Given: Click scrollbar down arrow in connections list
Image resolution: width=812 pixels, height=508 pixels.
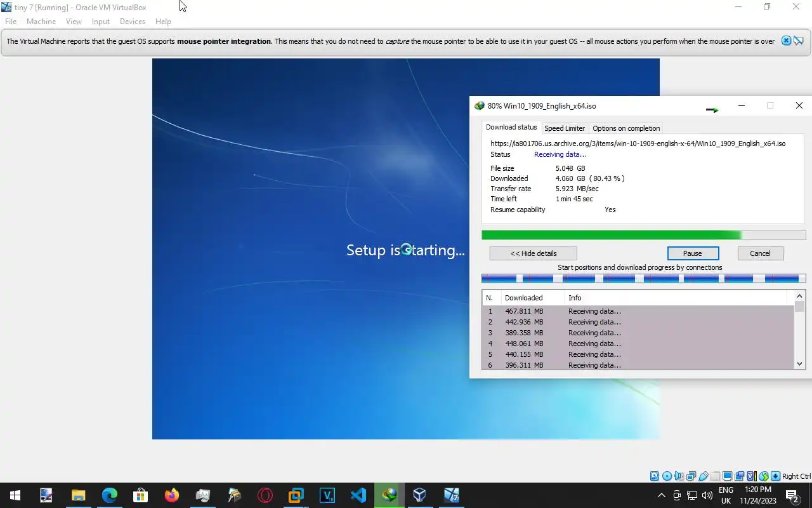Looking at the screenshot, I should click(x=799, y=364).
